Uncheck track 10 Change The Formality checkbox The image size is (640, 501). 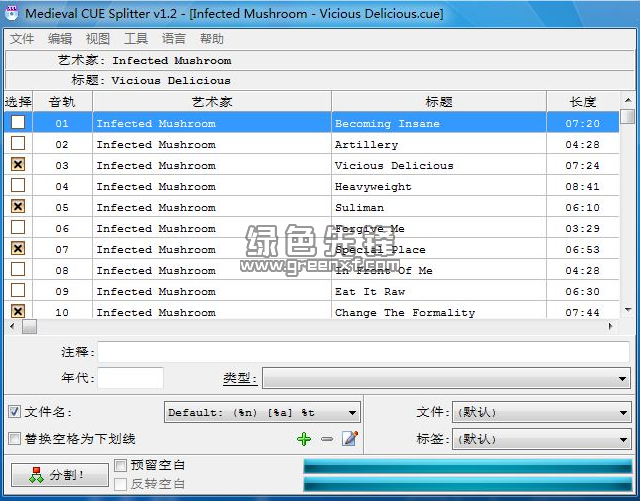18,311
